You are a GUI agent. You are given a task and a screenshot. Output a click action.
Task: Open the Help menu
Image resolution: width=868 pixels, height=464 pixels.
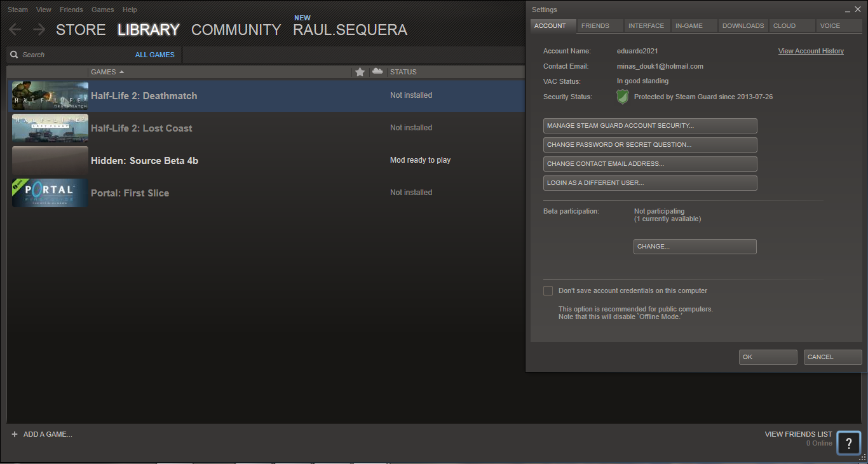[130, 10]
